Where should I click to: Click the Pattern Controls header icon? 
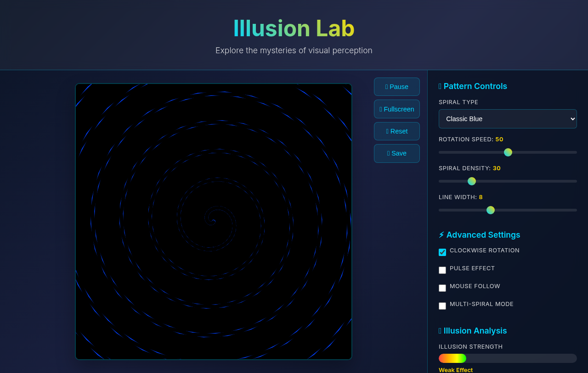(440, 86)
